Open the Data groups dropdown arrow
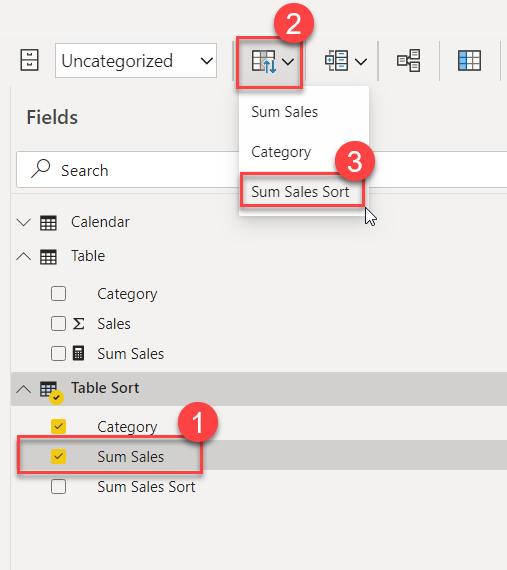The height and width of the screenshot is (570, 507). [x=361, y=61]
